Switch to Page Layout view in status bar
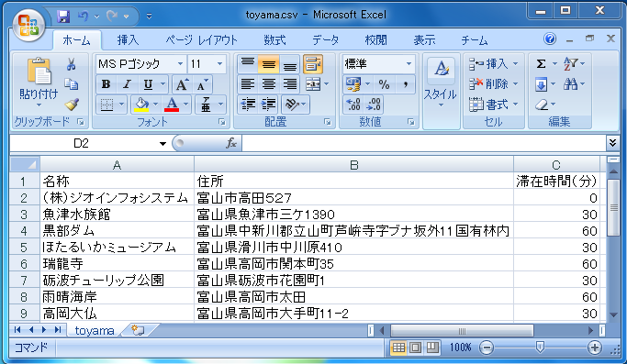627x364 pixels. (415, 347)
